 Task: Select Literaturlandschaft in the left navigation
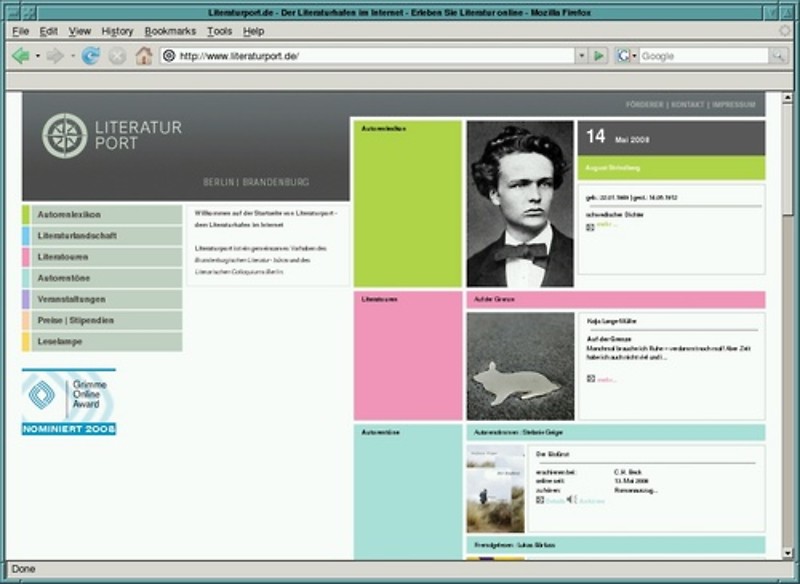coord(102,236)
